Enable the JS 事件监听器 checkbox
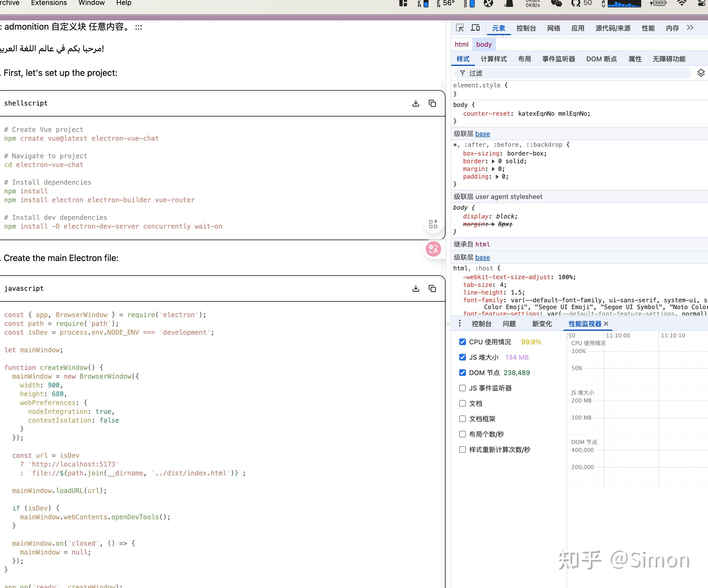Image resolution: width=708 pixels, height=588 pixels. click(462, 388)
